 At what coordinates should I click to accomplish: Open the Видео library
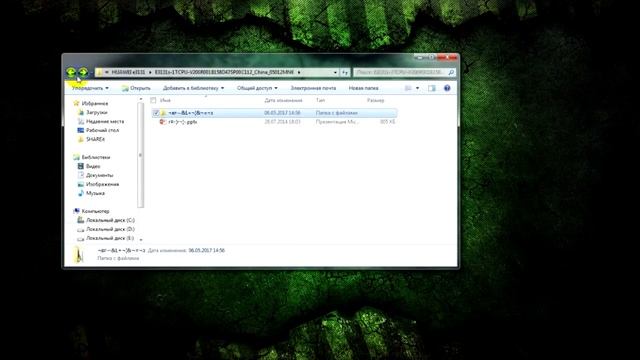pos(93,166)
